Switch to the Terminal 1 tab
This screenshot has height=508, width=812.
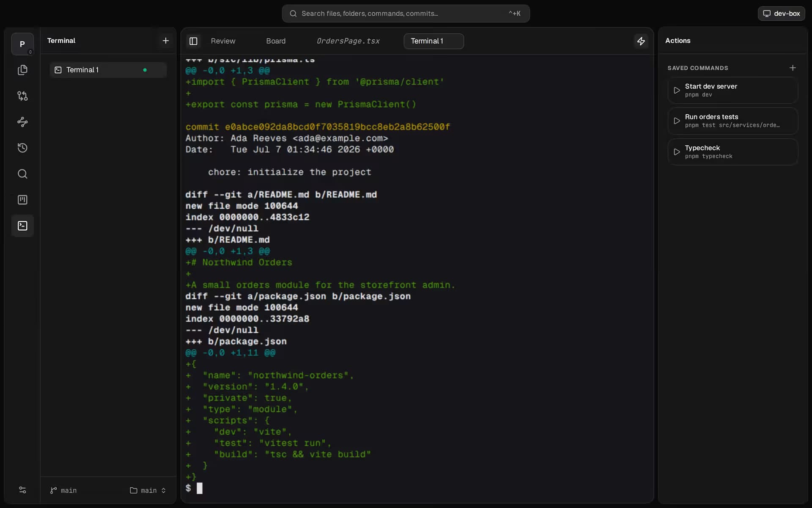click(x=433, y=41)
